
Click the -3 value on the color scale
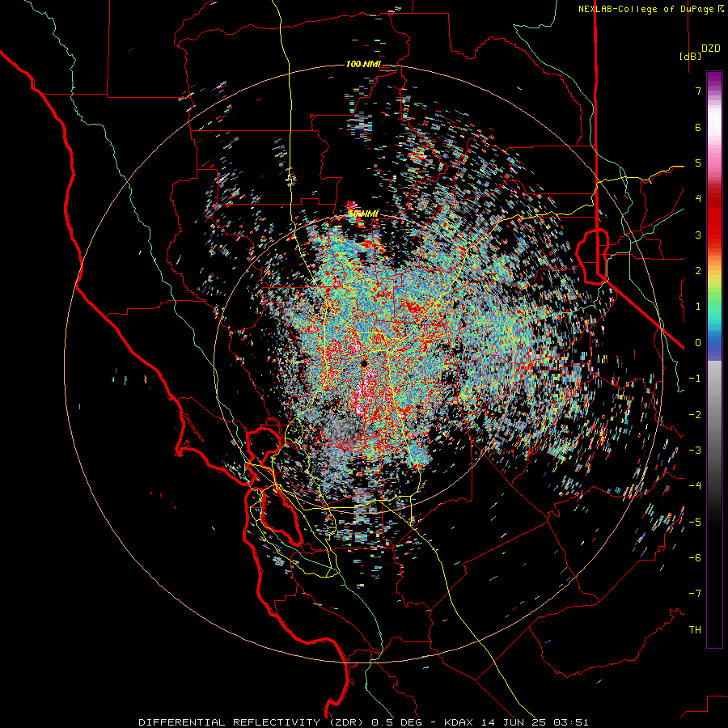tap(695, 451)
